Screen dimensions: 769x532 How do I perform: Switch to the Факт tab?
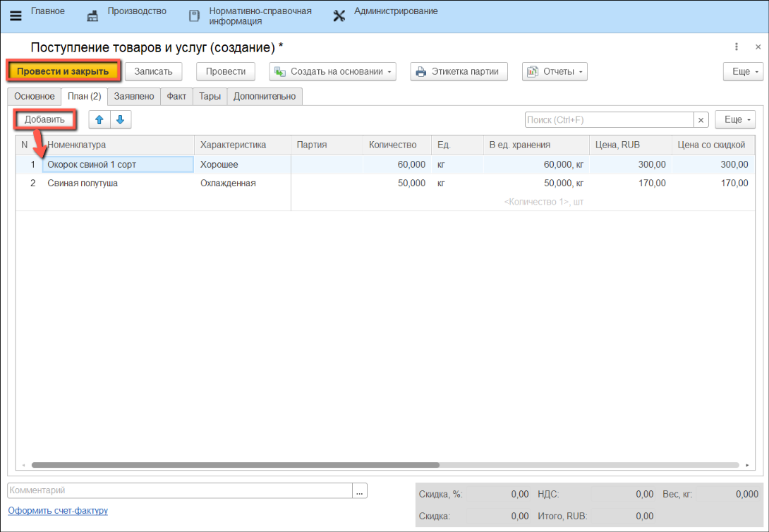pyautogui.click(x=176, y=96)
